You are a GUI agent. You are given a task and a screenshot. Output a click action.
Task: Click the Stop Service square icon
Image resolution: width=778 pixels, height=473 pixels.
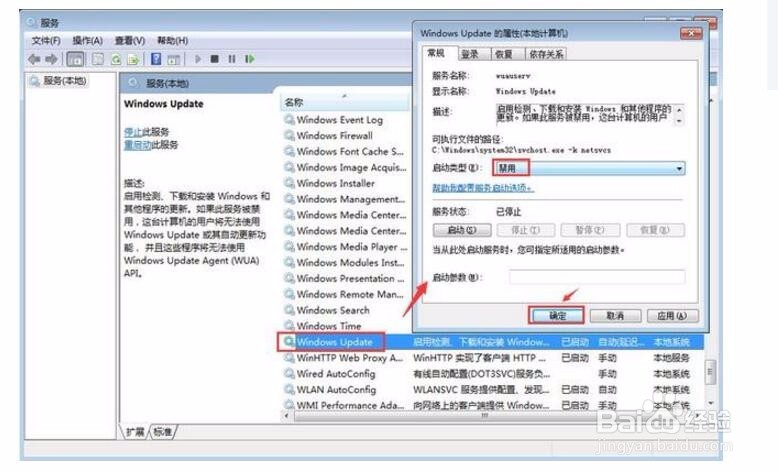tap(214, 59)
